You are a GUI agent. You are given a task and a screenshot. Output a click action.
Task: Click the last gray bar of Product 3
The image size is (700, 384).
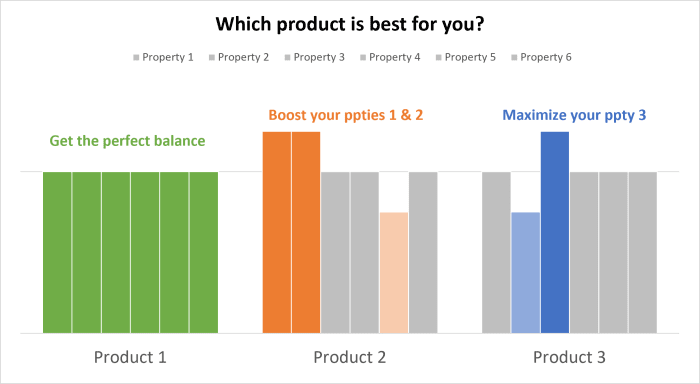coord(643,253)
